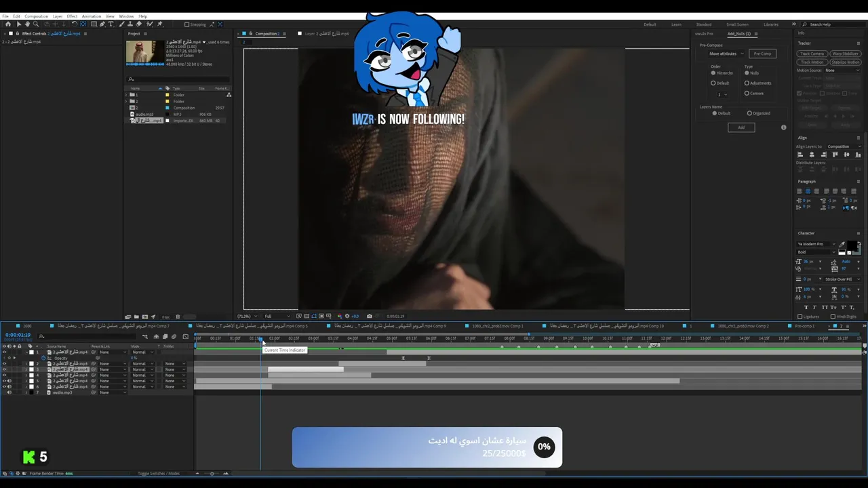Click the Pre-Comp button
This screenshot has height=488, width=868.
click(763, 54)
